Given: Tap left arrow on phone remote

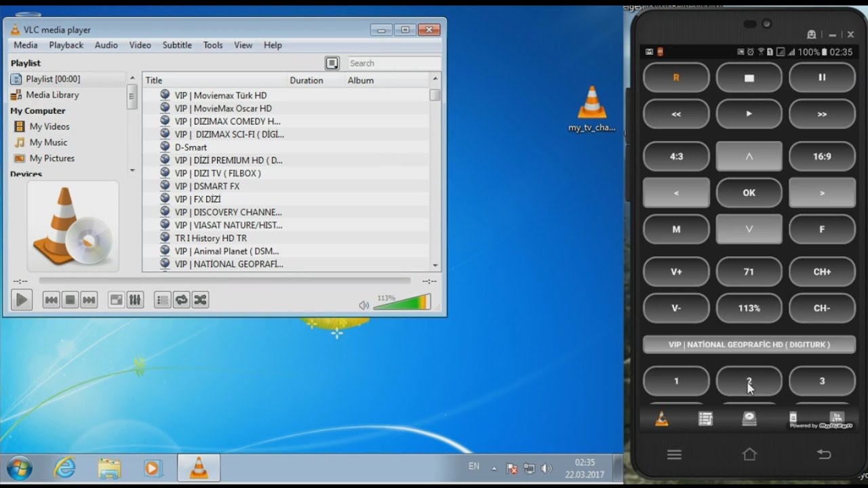Looking at the screenshot, I should point(676,192).
